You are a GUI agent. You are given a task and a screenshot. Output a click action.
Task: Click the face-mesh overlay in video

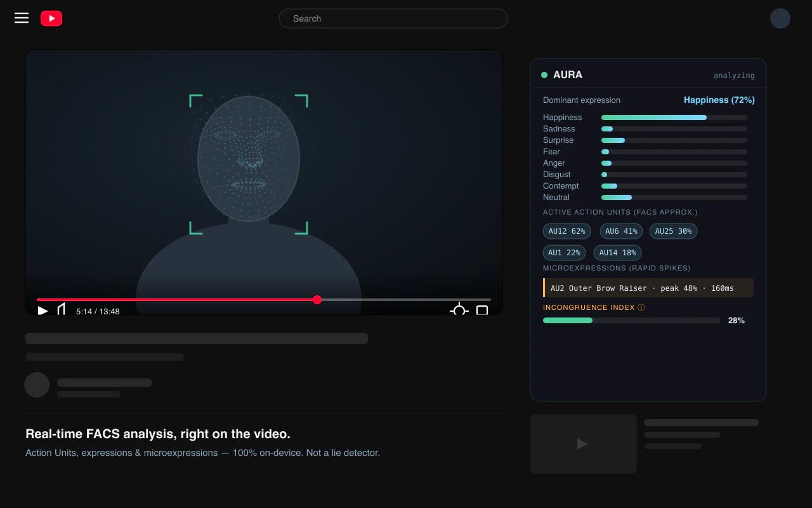249,159
